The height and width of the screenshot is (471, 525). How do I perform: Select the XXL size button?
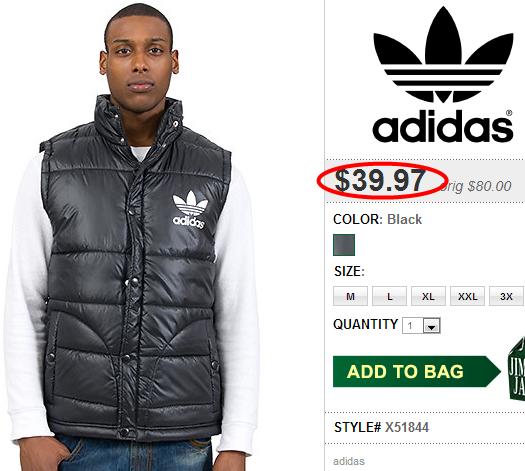click(467, 296)
